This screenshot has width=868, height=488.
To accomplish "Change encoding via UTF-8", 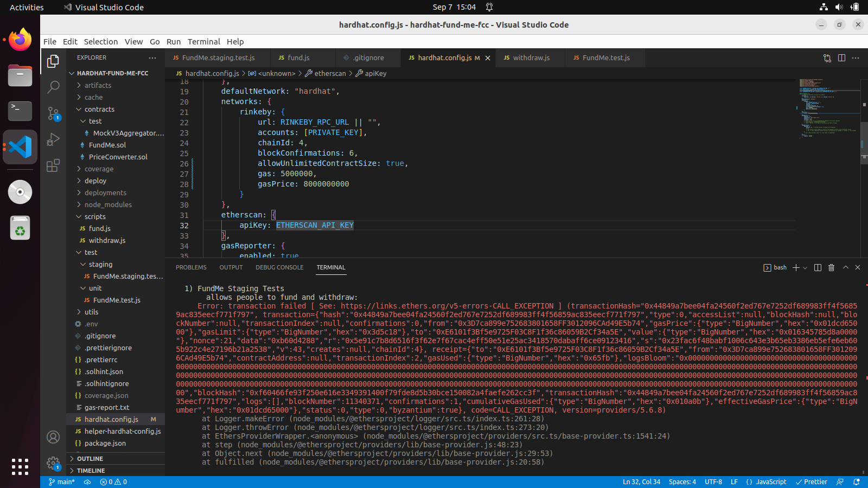I will coord(713,482).
